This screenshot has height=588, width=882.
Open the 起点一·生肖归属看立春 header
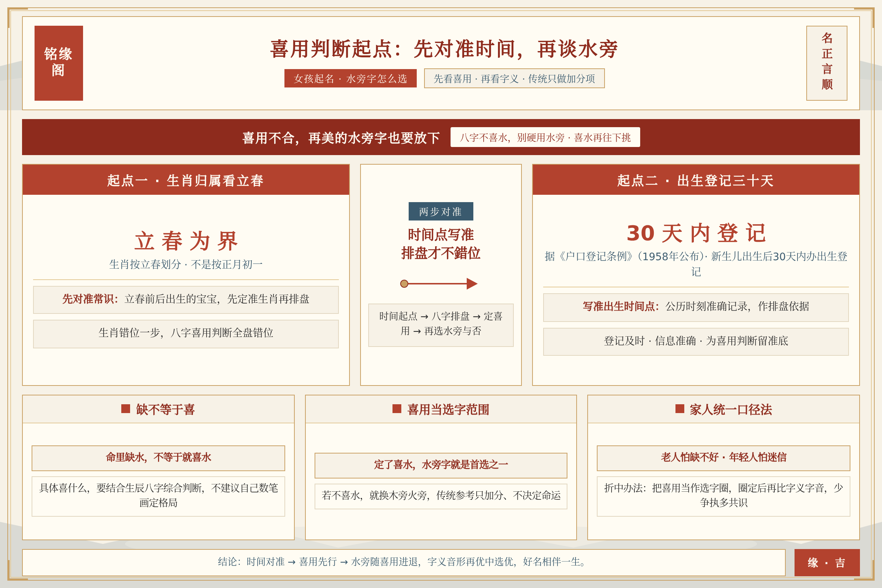click(186, 180)
